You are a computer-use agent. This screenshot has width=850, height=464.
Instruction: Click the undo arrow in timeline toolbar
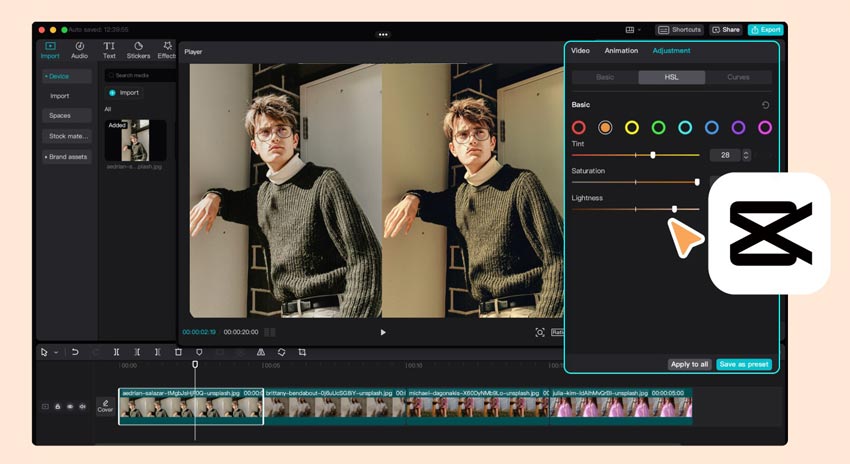tap(75, 352)
